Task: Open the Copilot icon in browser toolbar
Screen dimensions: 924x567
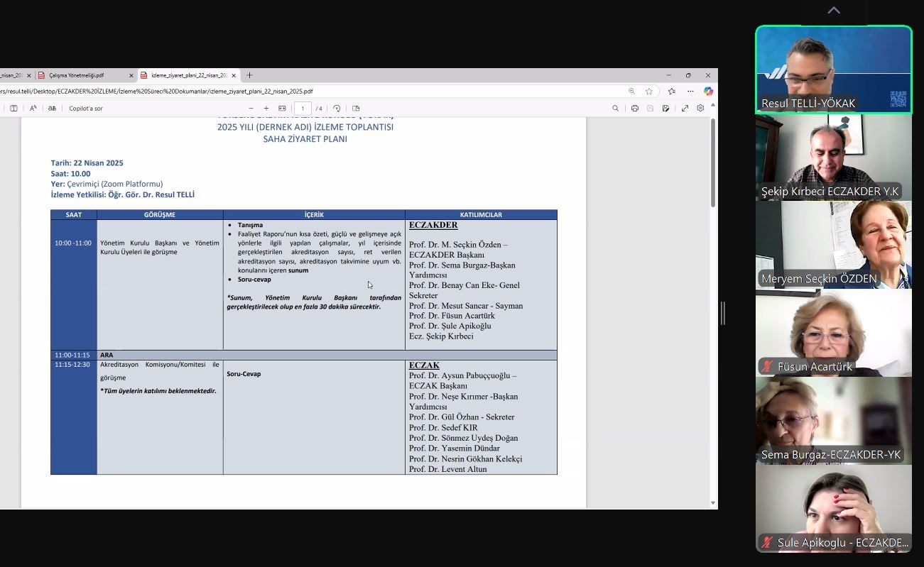Action: 708,91
